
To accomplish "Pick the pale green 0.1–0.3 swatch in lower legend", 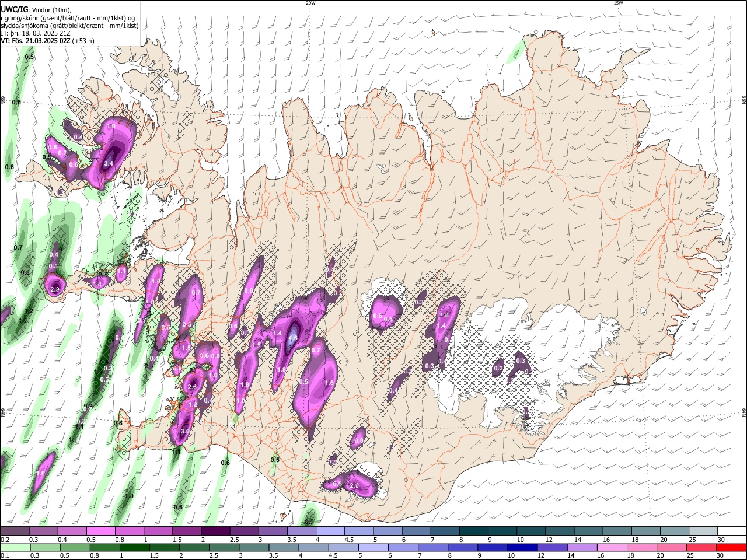I will pyautogui.click(x=16, y=547).
